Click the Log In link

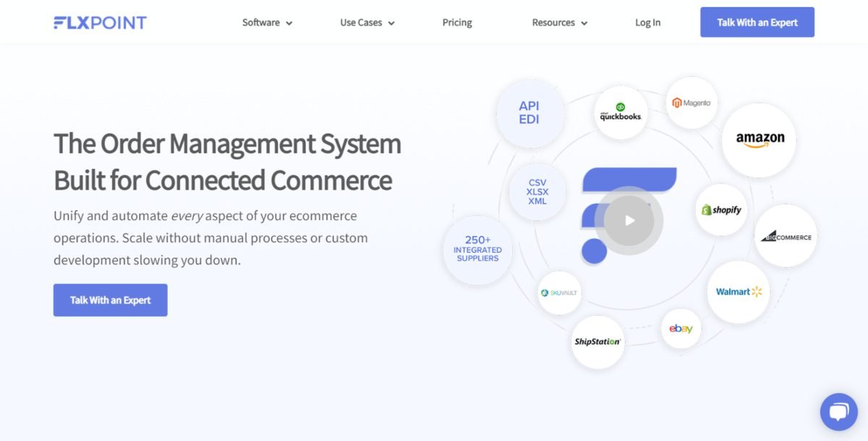coord(647,22)
